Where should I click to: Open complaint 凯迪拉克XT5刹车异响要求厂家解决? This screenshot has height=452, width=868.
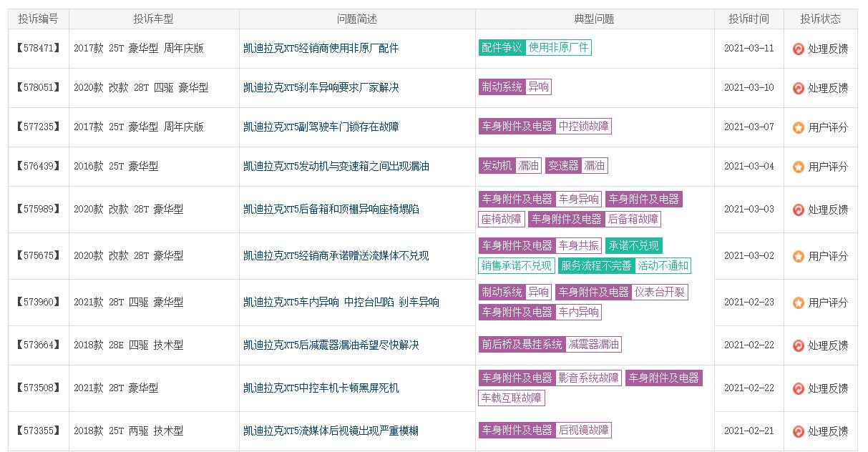pyautogui.click(x=321, y=87)
